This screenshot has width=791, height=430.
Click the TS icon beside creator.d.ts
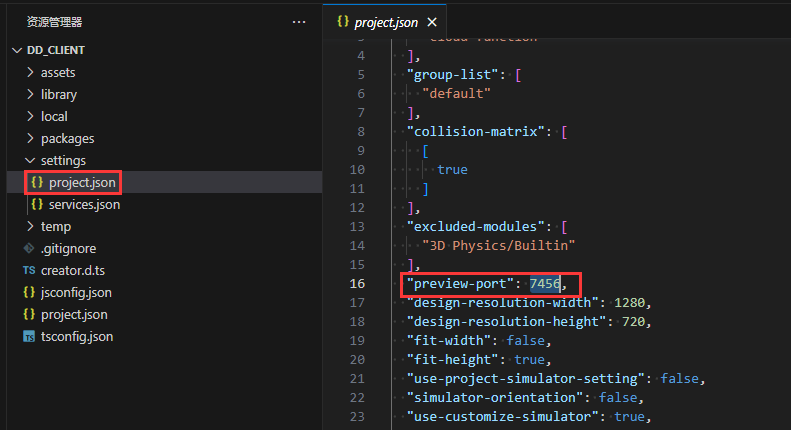click(x=29, y=271)
